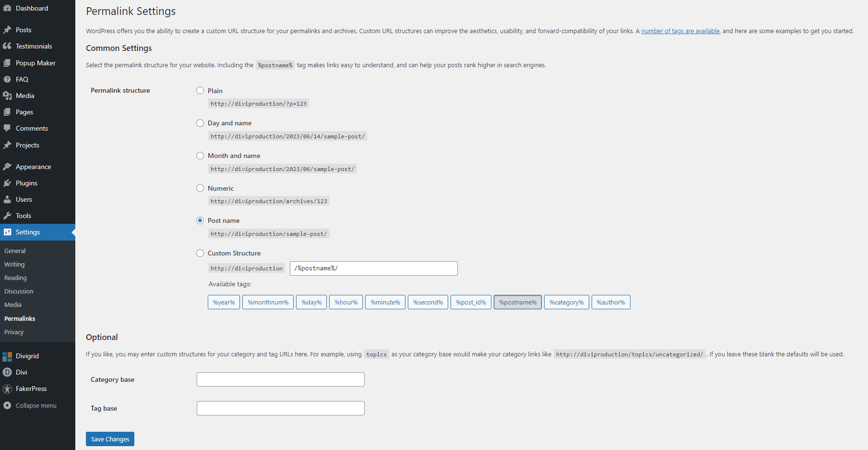868x450 pixels.
Task: Choose the Month and name radio option
Action: coord(200,156)
